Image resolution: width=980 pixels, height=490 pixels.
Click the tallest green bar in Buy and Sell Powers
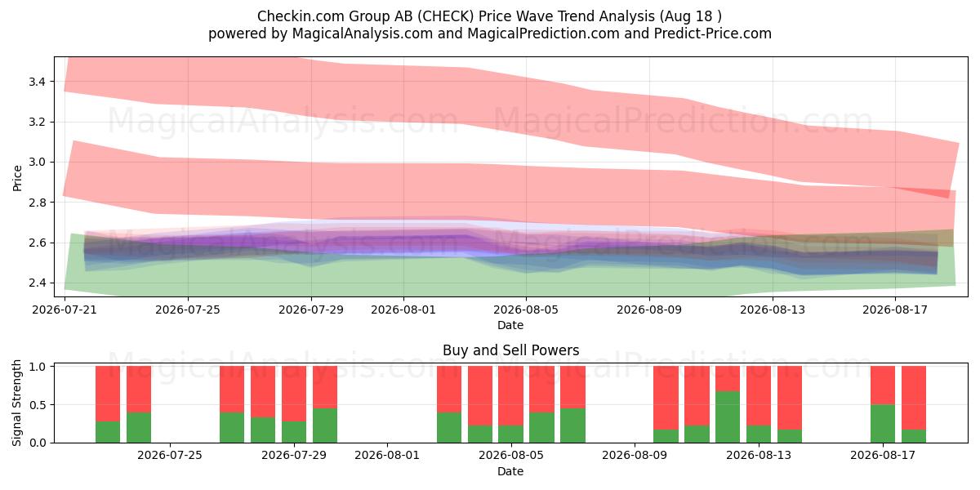tap(728, 417)
